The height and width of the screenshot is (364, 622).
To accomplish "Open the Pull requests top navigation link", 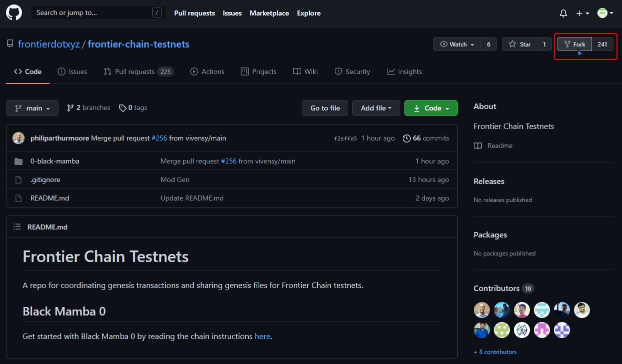I will (x=194, y=13).
